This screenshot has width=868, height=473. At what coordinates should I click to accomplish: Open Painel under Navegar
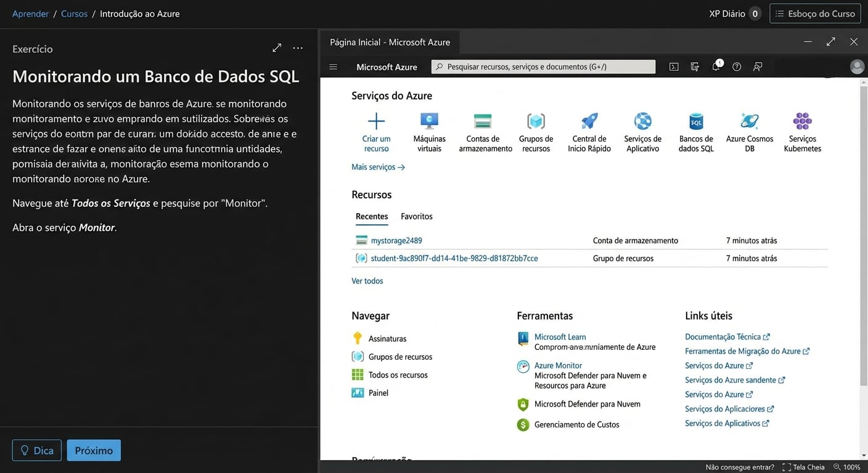[x=379, y=392]
